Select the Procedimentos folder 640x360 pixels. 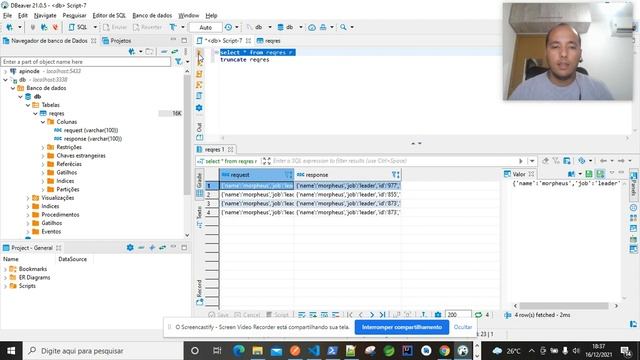pyautogui.click(x=60, y=215)
